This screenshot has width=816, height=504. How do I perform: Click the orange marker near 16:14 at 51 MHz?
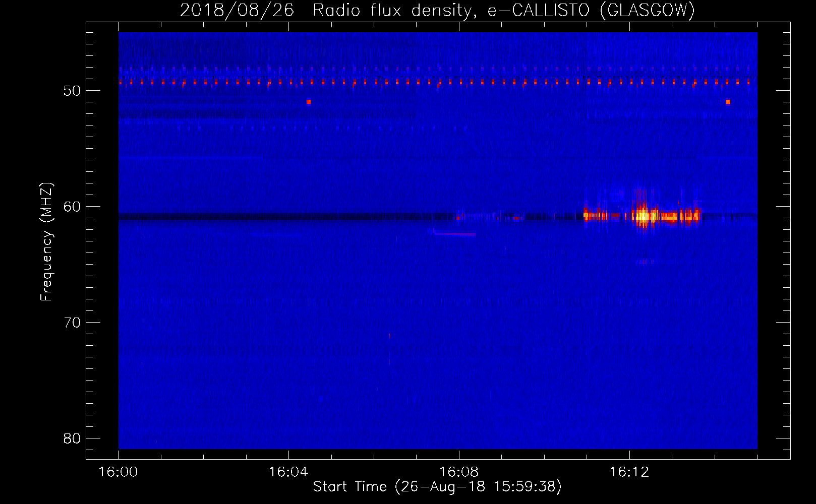coord(728,102)
